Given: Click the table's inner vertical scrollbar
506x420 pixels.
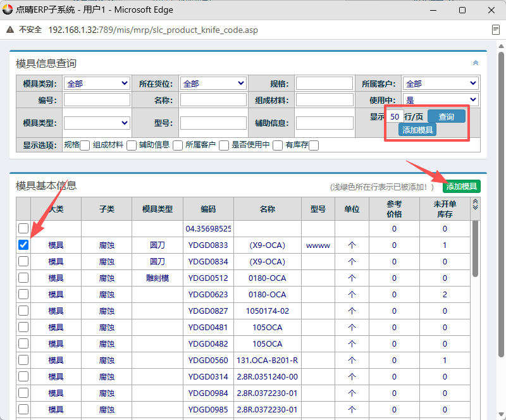Looking at the screenshot, I should [475, 249].
